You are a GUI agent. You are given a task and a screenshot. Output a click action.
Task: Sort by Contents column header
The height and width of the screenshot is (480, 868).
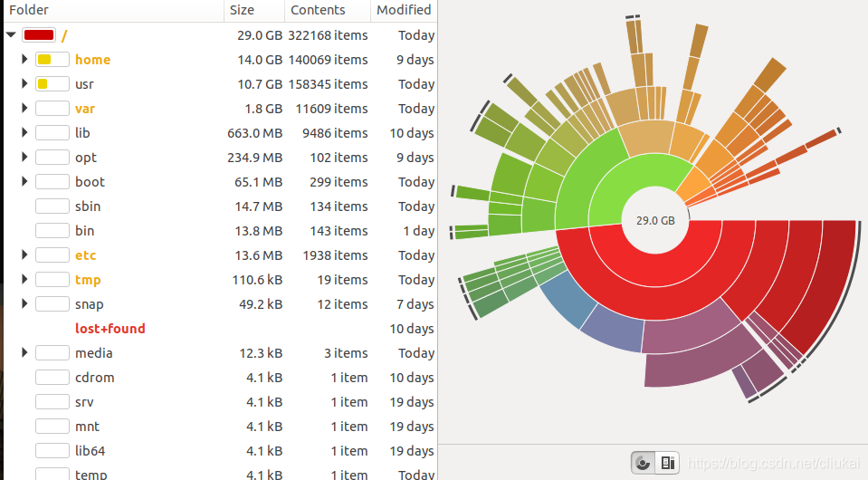coord(327,10)
